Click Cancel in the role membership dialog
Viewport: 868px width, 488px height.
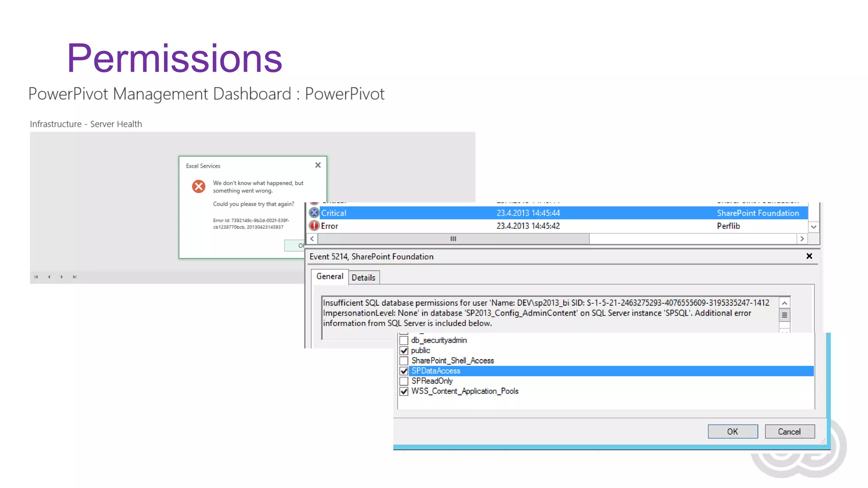(x=790, y=432)
